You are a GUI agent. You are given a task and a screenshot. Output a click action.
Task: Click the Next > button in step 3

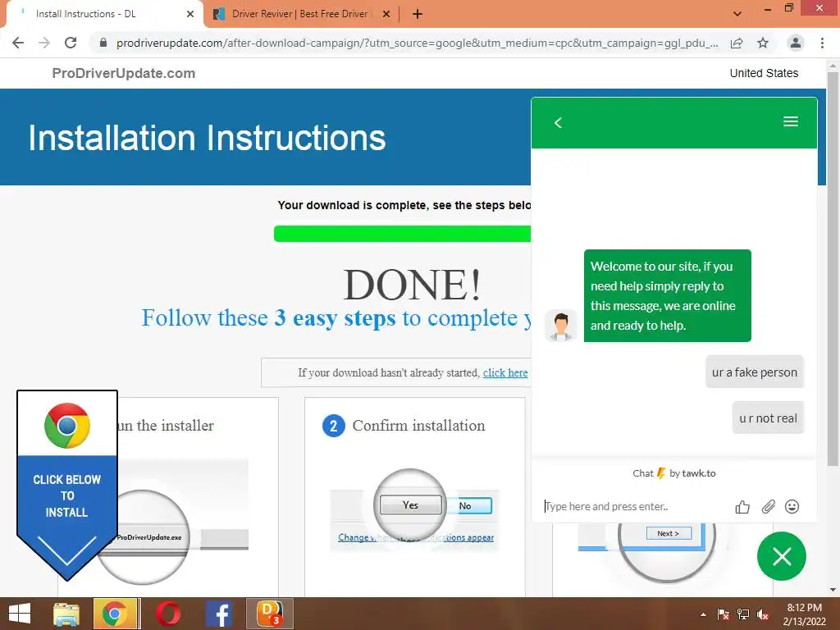tap(669, 533)
